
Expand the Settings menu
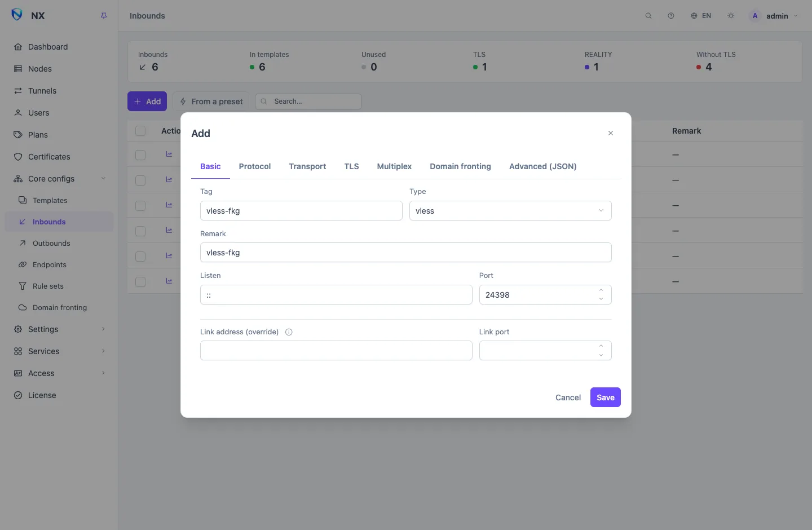(59, 329)
